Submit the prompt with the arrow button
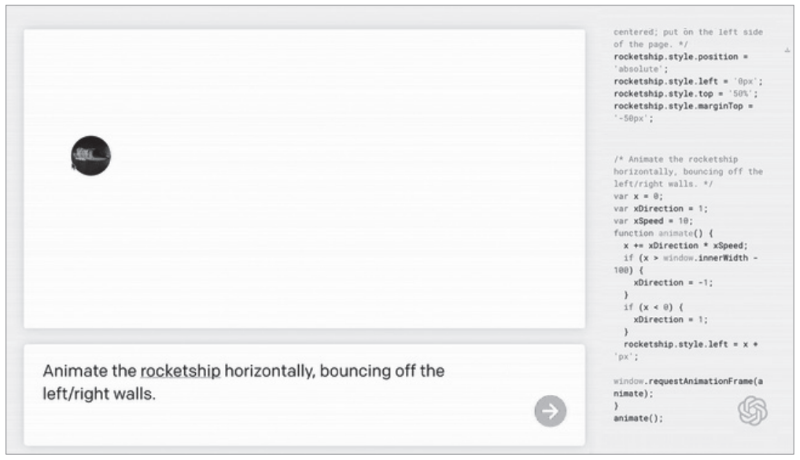 click(x=550, y=411)
